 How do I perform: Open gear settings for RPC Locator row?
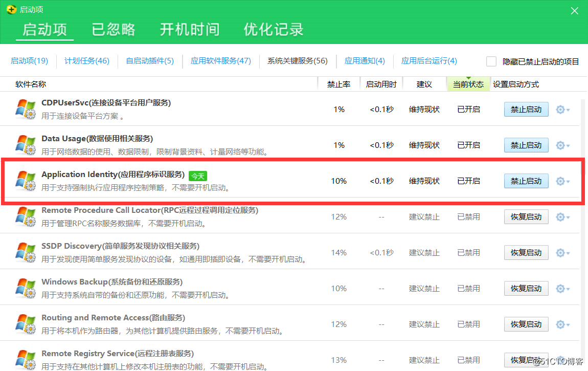pos(562,217)
